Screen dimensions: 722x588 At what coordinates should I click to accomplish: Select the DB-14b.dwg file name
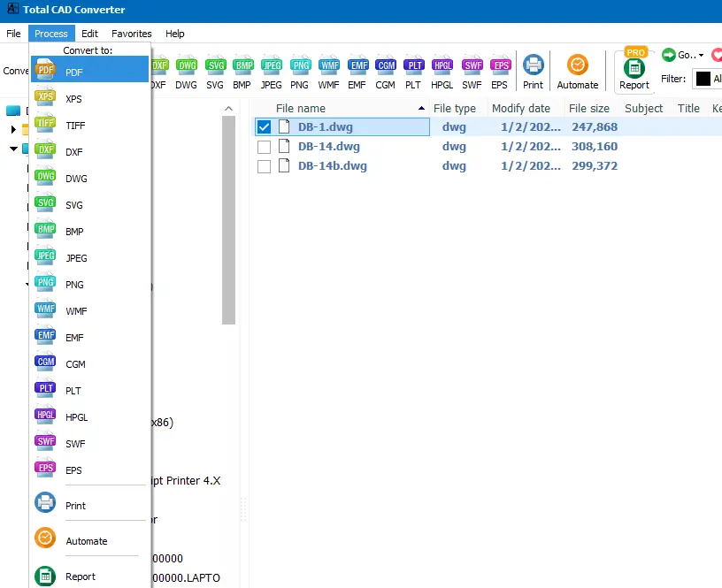tap(333, 165)
